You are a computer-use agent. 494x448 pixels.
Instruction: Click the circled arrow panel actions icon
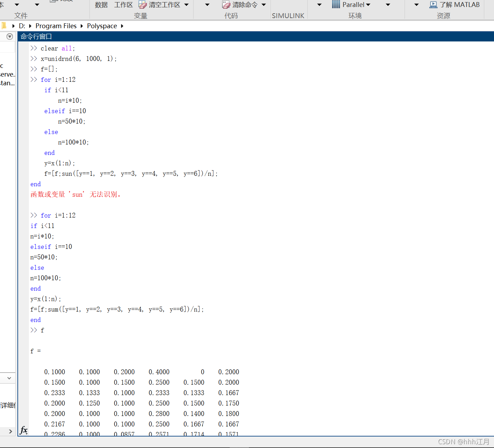point(10,37)
